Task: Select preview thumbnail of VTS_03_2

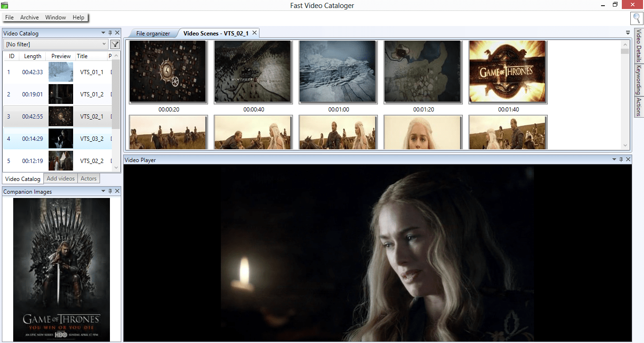Action: pos(61,138)
